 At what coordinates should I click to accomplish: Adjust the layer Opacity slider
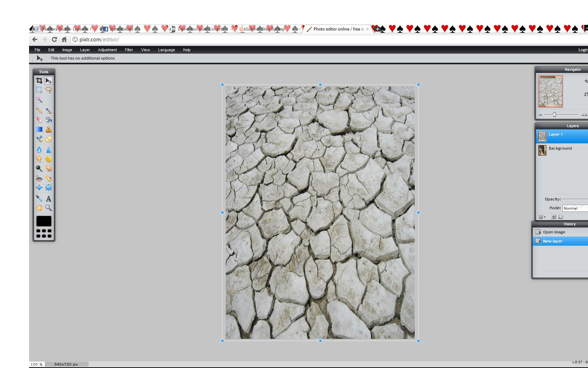tap(575, 199)
